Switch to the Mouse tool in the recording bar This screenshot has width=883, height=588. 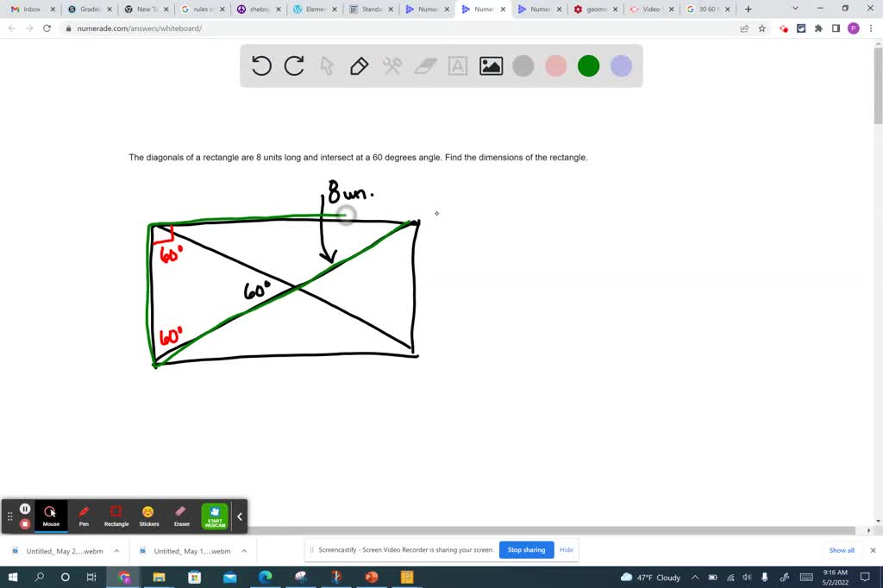click(x=51, y=517)
